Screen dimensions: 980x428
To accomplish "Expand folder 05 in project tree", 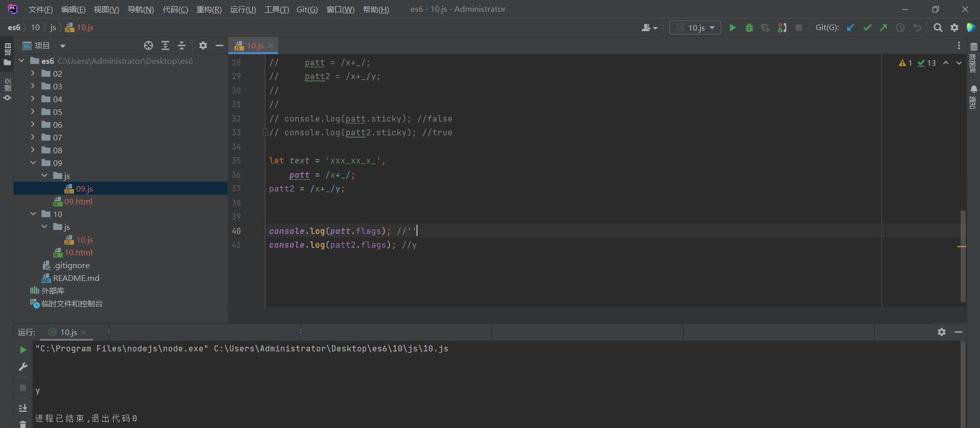I will pos(33,112).
